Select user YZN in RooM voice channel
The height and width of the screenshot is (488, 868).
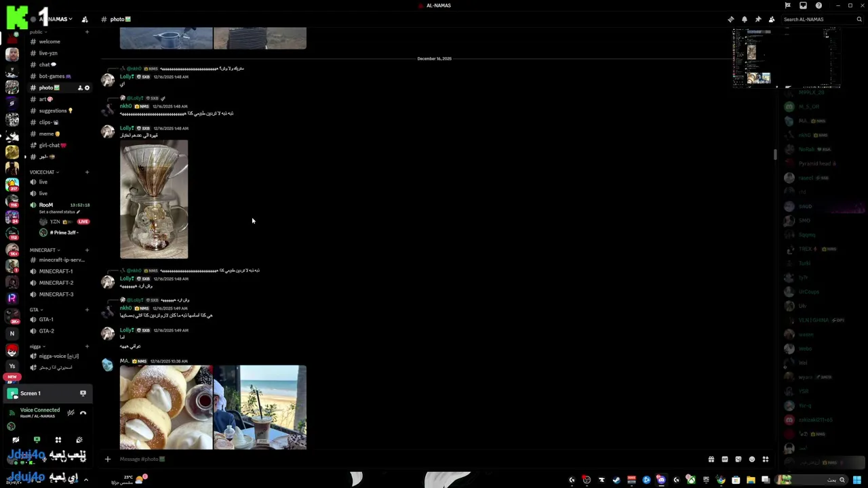click(x=64, y=222)
